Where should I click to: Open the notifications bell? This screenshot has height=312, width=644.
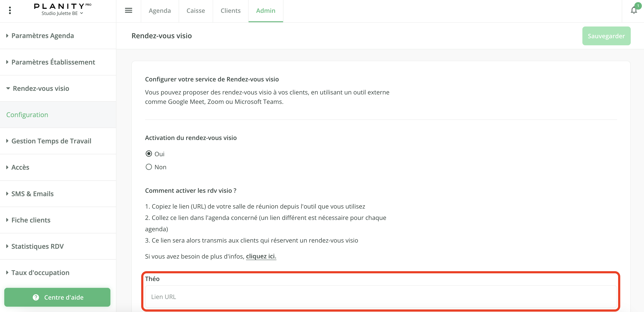coord(634,10)
